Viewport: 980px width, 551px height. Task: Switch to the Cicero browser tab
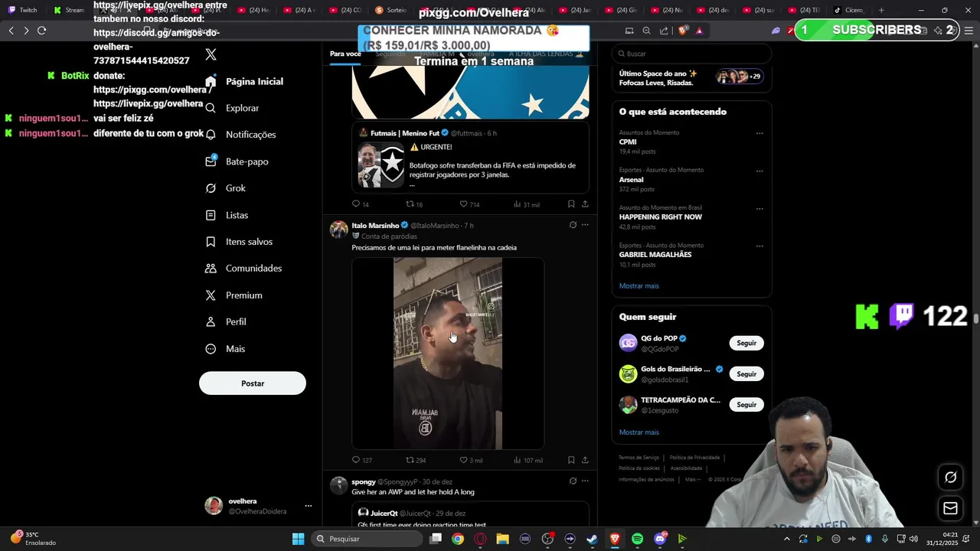(849, 10)
